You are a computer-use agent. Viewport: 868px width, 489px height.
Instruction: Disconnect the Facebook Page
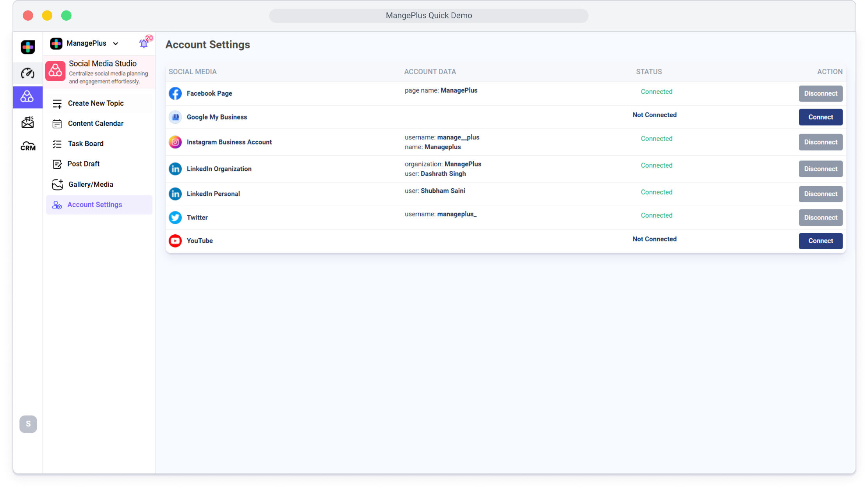pos(820,93)
